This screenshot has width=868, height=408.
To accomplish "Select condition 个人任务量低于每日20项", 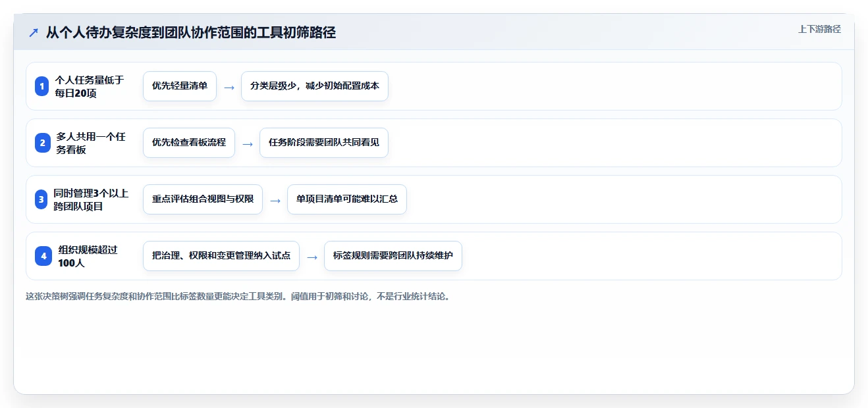I will 90,86.
